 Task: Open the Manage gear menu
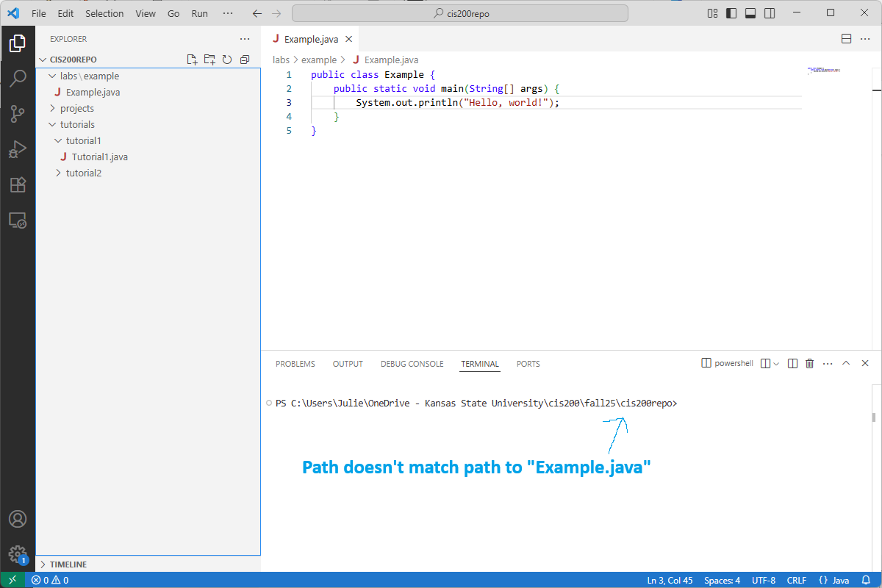(18, 554)
